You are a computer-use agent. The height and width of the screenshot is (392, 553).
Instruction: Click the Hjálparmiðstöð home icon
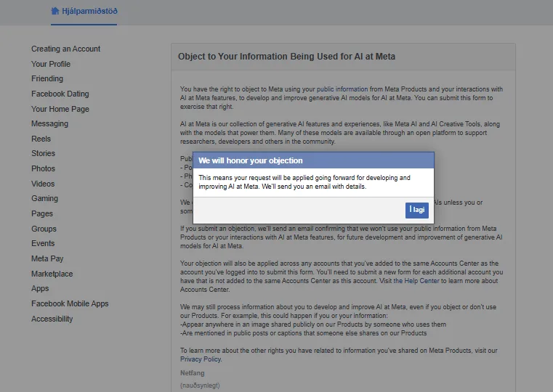(55, 11)
